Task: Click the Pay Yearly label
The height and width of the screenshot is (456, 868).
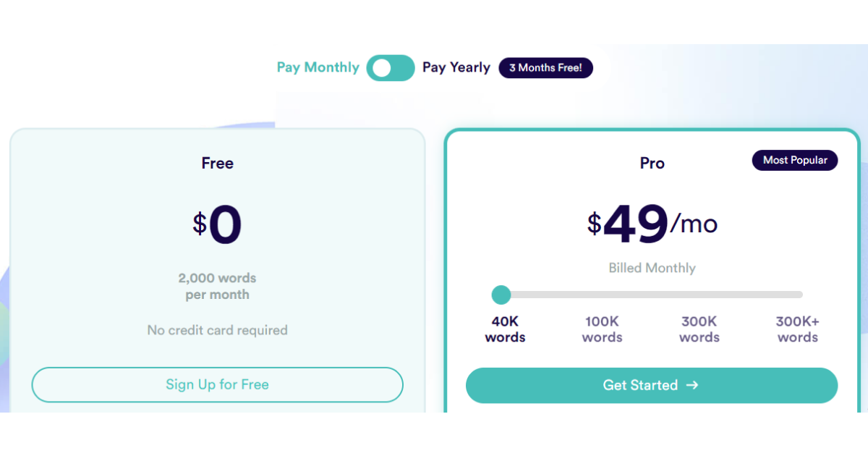Action: click(456, 67)
